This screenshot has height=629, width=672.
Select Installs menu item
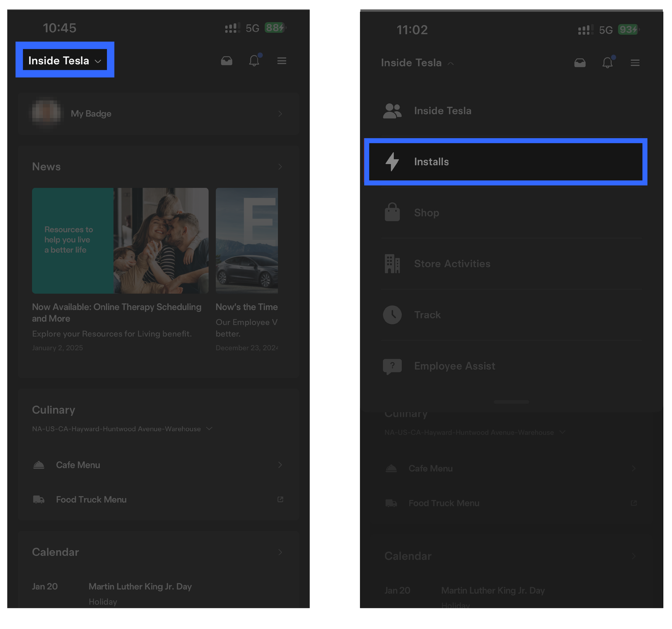tap(505, 162)
